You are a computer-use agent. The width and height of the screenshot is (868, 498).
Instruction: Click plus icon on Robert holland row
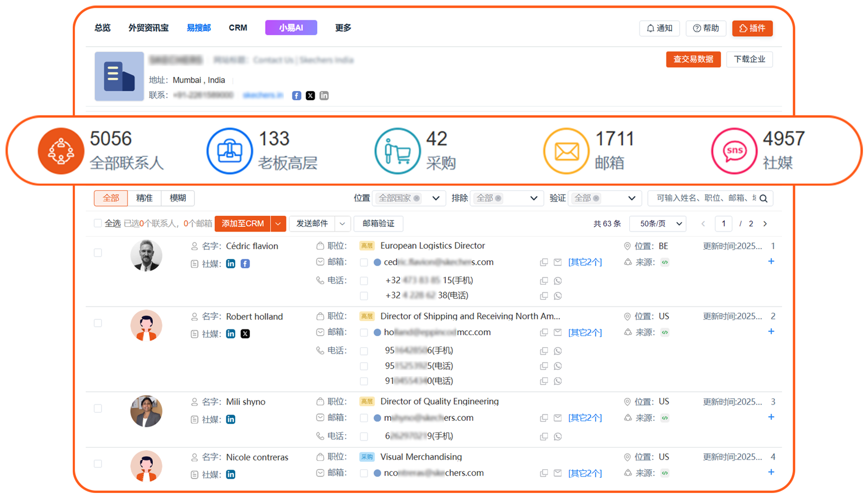771,332
